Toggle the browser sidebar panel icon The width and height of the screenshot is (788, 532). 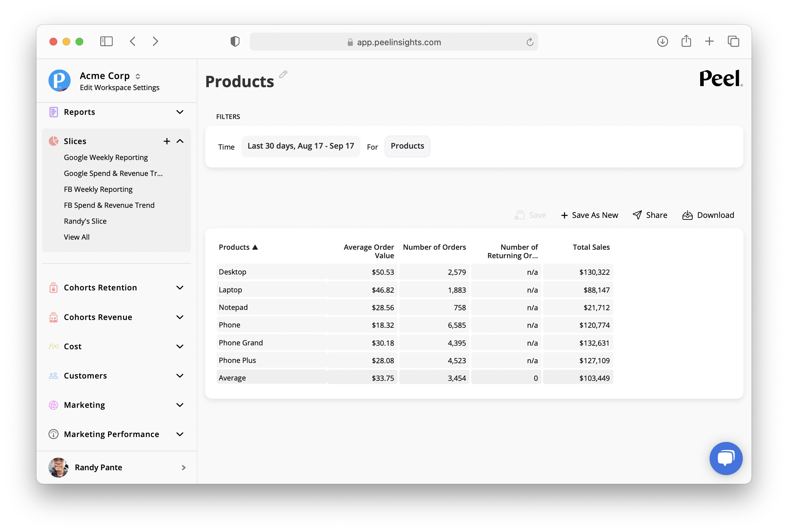pos(106,41)
